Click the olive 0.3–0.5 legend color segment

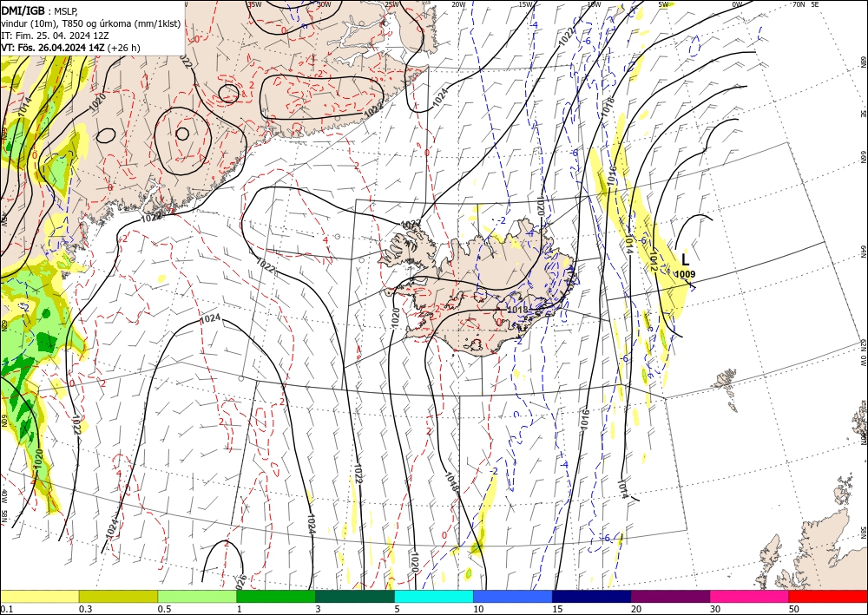click(x=118, y=596)
